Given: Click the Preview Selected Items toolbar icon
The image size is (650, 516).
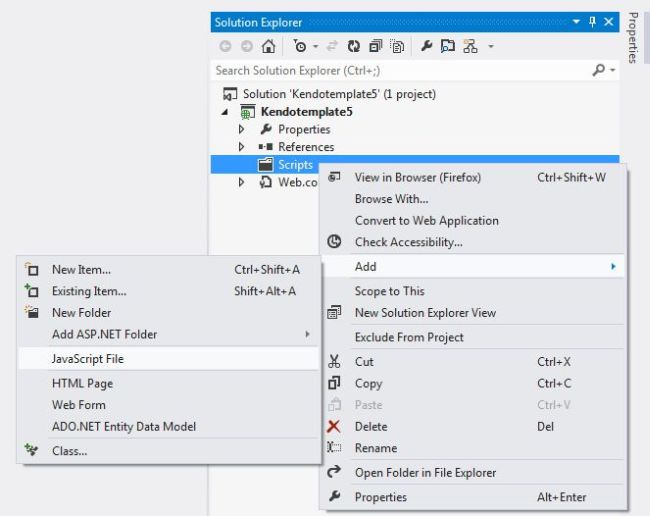Looking at the screenshot, I should click(448, 46).
